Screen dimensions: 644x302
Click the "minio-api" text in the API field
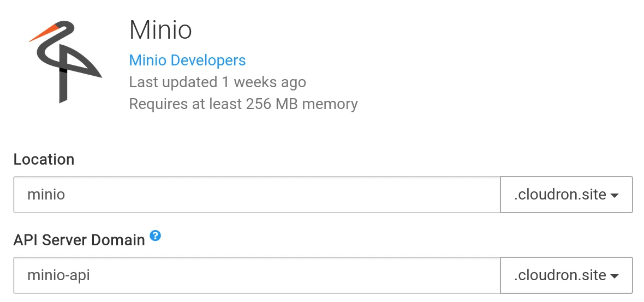coord(59,275)
